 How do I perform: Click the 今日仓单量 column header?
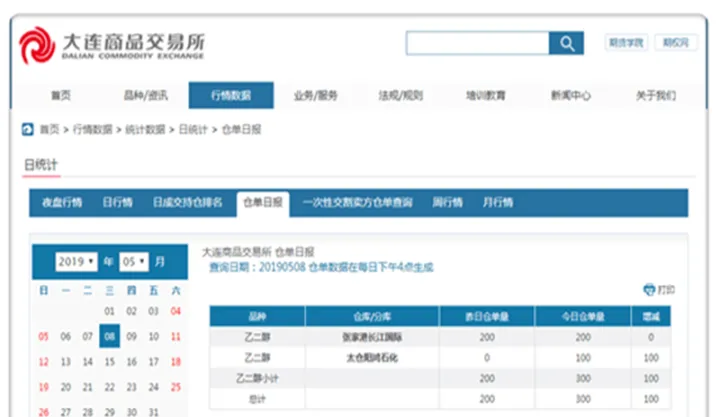point(583,316)
